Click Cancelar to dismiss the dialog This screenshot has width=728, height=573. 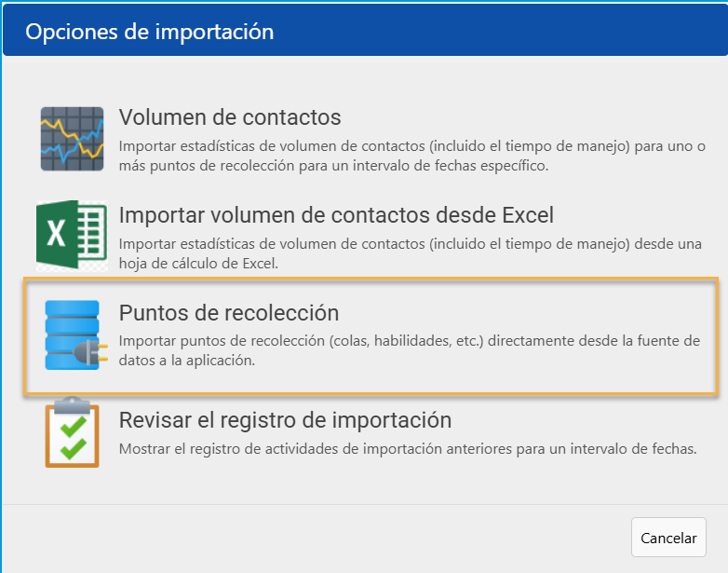pos(668,538)
